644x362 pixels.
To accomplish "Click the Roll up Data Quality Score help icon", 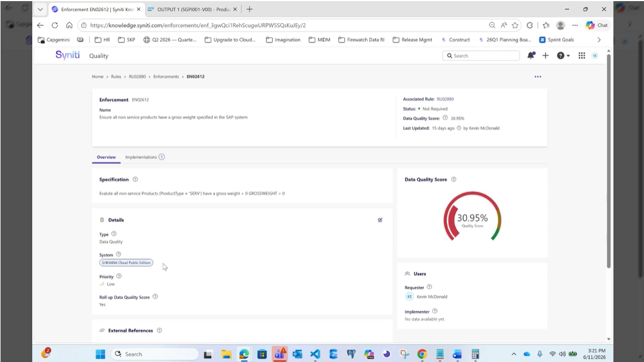I will point(155,296).
